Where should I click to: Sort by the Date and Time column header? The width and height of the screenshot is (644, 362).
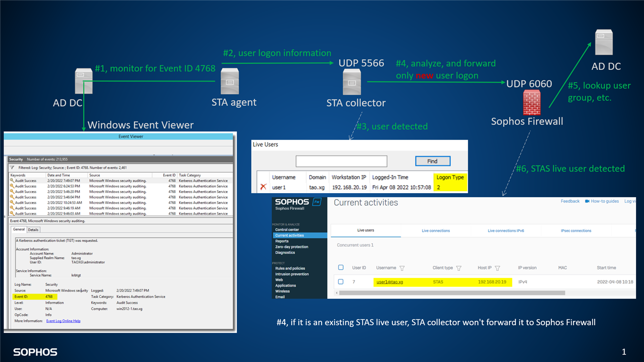pos(66,175)
